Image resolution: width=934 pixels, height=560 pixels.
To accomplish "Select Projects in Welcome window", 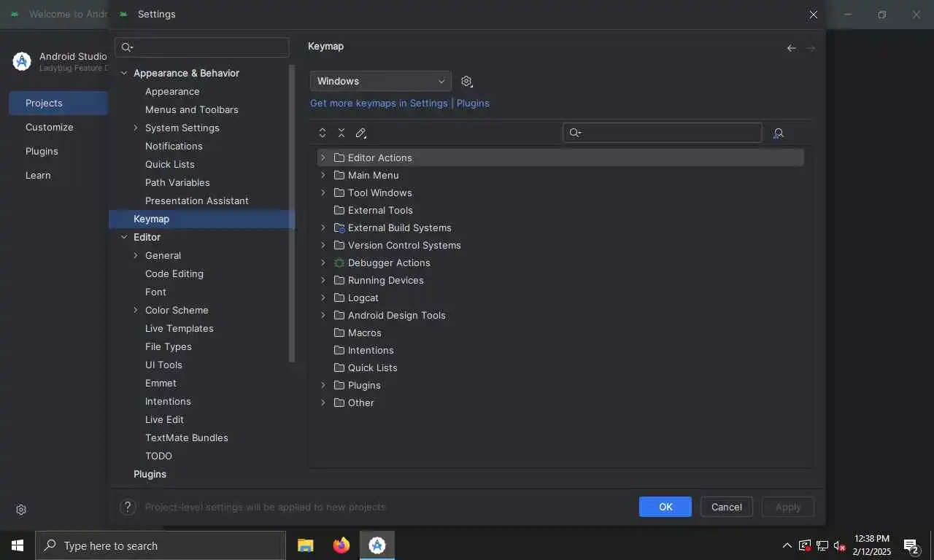I will tap(58, 103).
